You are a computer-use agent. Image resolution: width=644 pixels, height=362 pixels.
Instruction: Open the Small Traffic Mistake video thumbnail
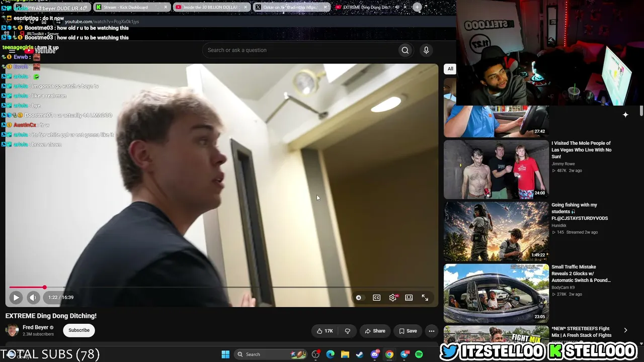[x=496, y=293]
